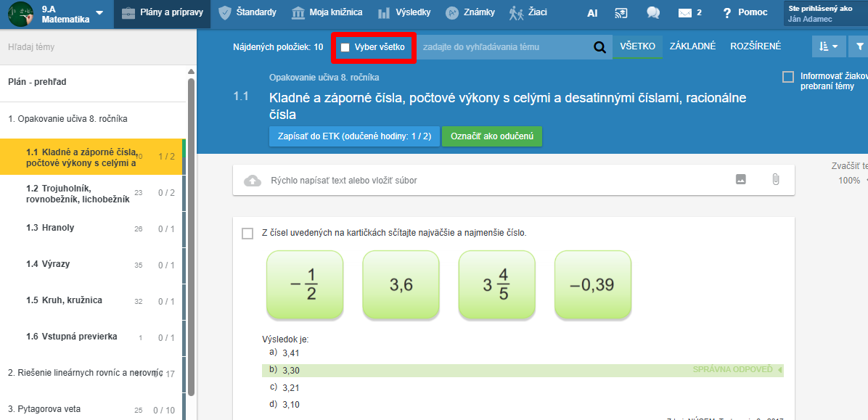Open the Pomoc help menu
The image size is (868, 420).
[745, 13]
